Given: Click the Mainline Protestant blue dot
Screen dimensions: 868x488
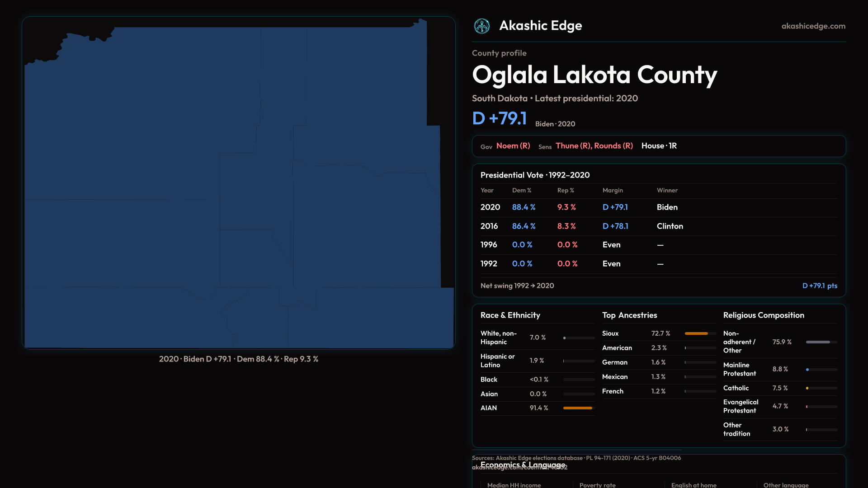Looking at the screenshot, I should pyautogui.click(x=807, y=370).
